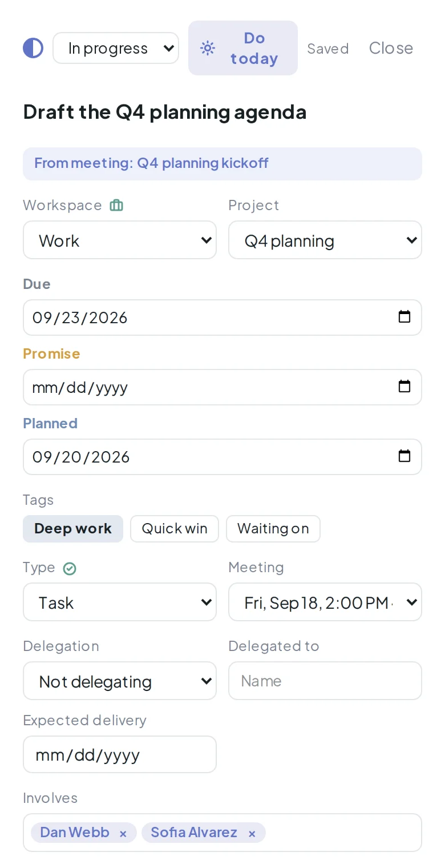Open the Due date calendar picker icon

pos(404,317)
